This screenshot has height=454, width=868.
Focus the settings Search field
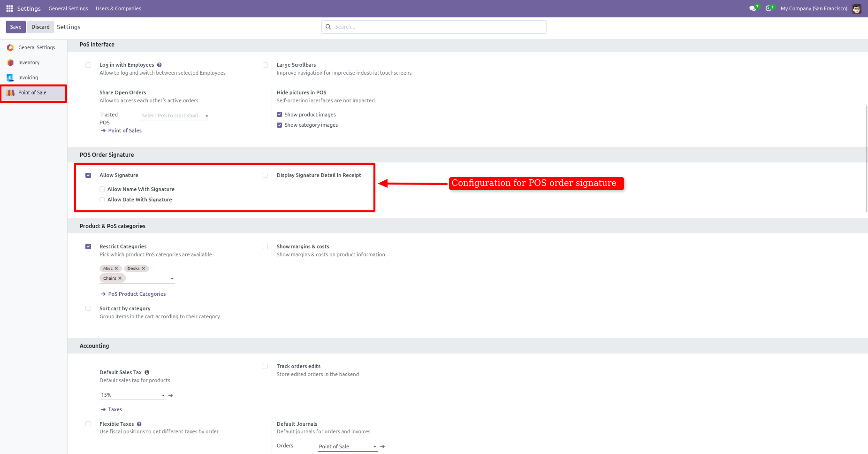click(x=434, y=27)
